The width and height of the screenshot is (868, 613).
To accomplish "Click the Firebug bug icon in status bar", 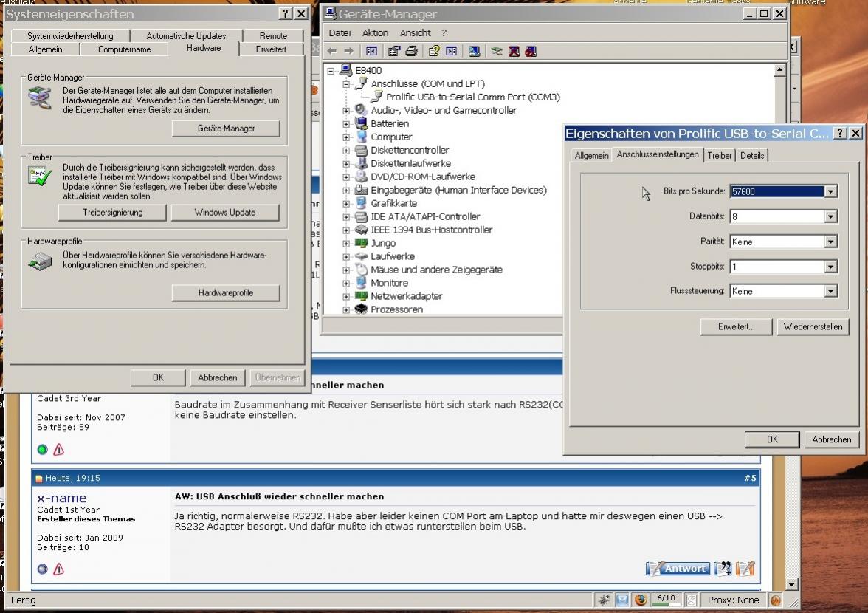I will [x=604, y=600].
